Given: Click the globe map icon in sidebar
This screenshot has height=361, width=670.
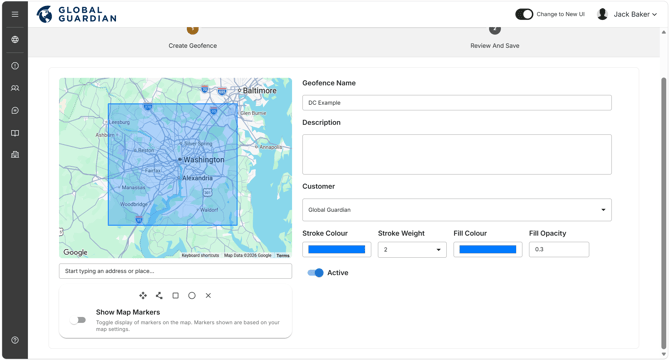Looking at the screenshot, I should [x=15, y=40].
